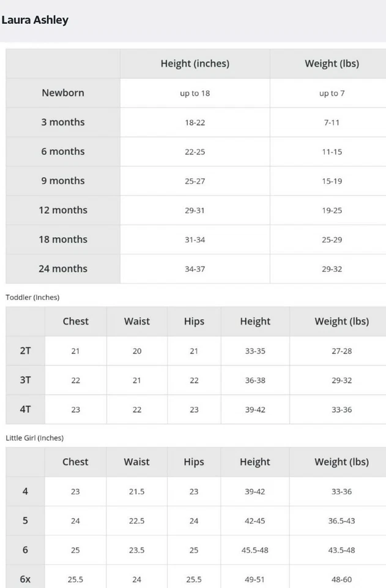Select the 21.5 waist cell for size 4

(136, 492)
